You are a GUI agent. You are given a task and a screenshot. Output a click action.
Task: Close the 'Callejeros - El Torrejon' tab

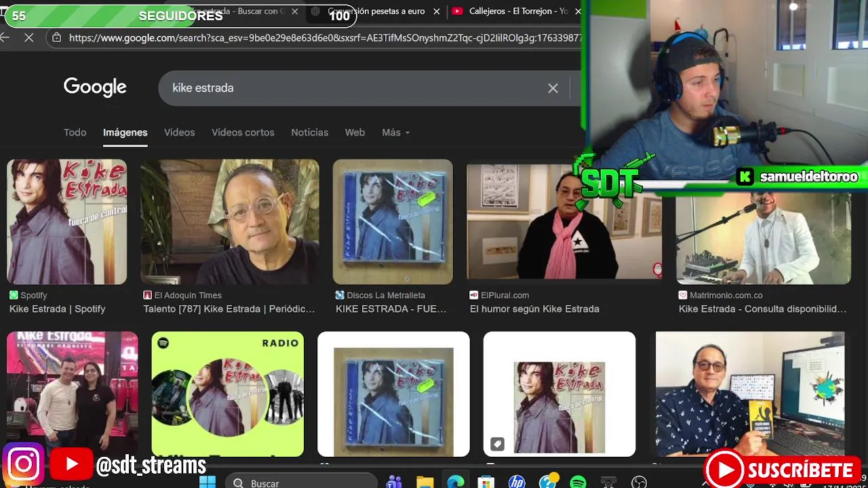578,12
